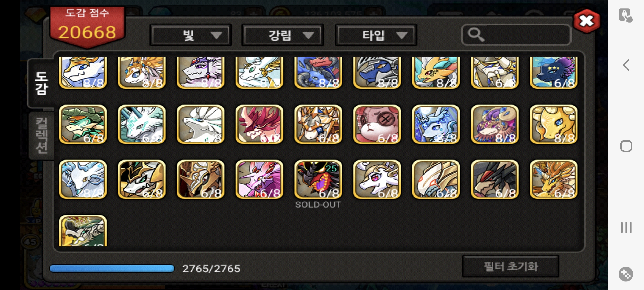The width and height of the screenshot is (644, 290).
Task: Select the golden ram-horned yellow dragon
Action: (554, 124)
